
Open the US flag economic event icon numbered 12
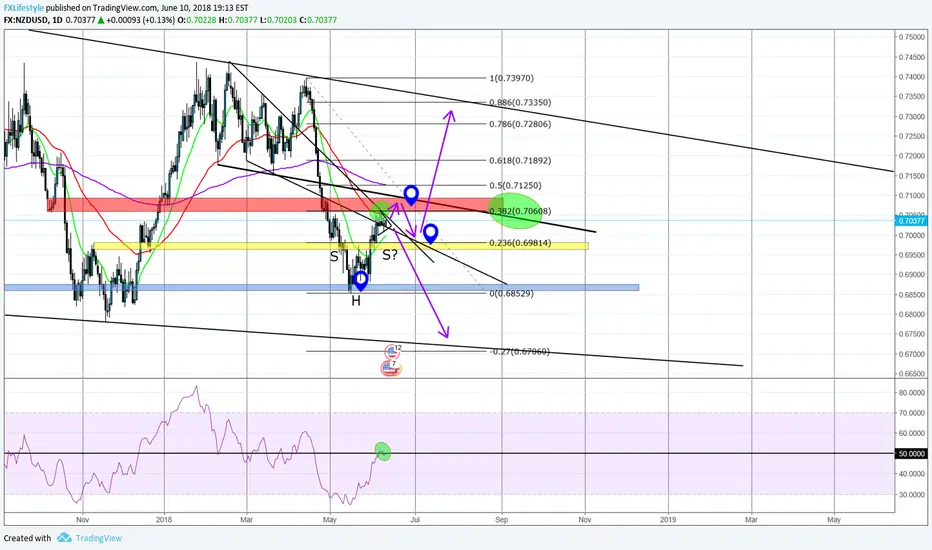click(392, 353)
